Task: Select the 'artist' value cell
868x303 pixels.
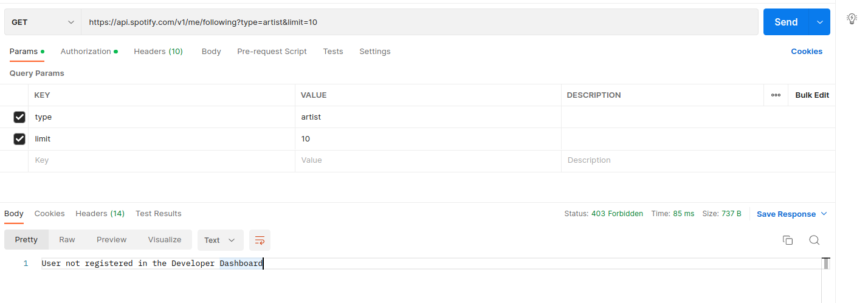Action: point(428,117)
